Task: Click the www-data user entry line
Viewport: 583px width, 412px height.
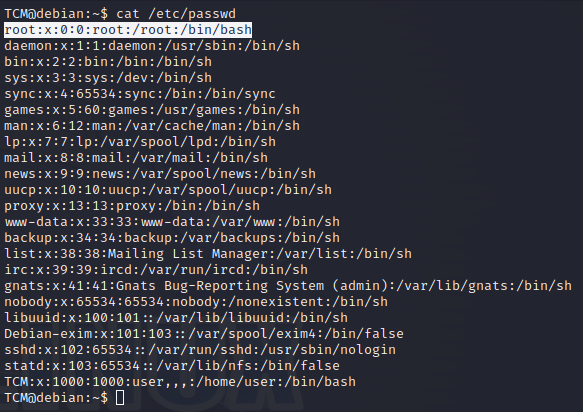Action: (172, 222)
